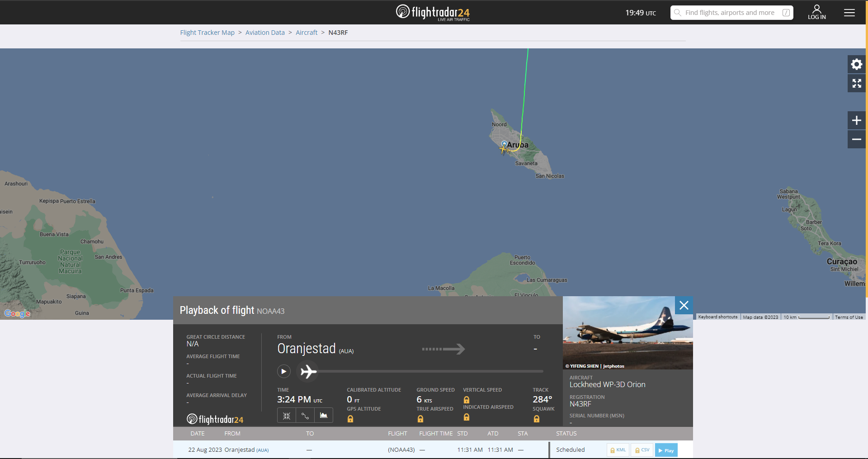Click Lockheed WP-3D Orion aircraft text
This screenshot has width=868, height=459.
(x=607, y=384)
